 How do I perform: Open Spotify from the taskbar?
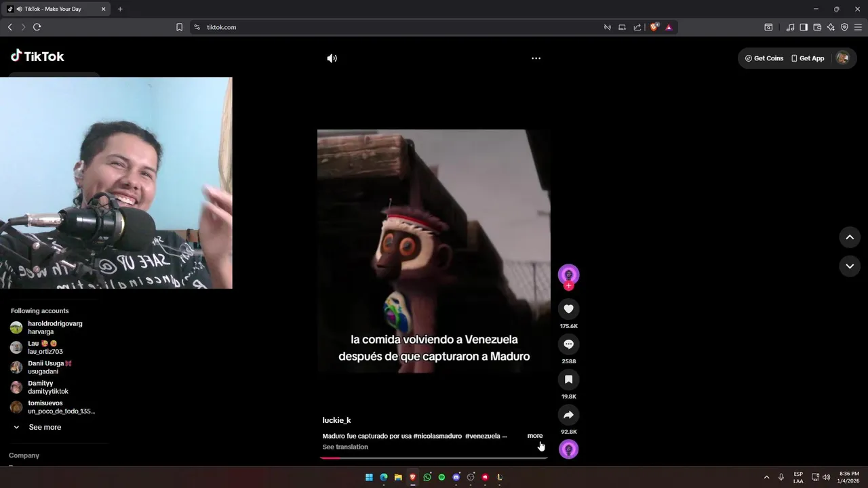441,477
